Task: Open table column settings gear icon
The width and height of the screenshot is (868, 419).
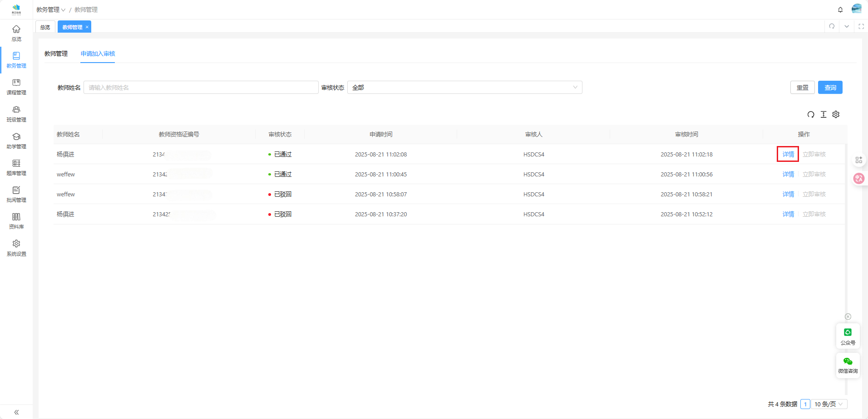Action: point(836,114)
